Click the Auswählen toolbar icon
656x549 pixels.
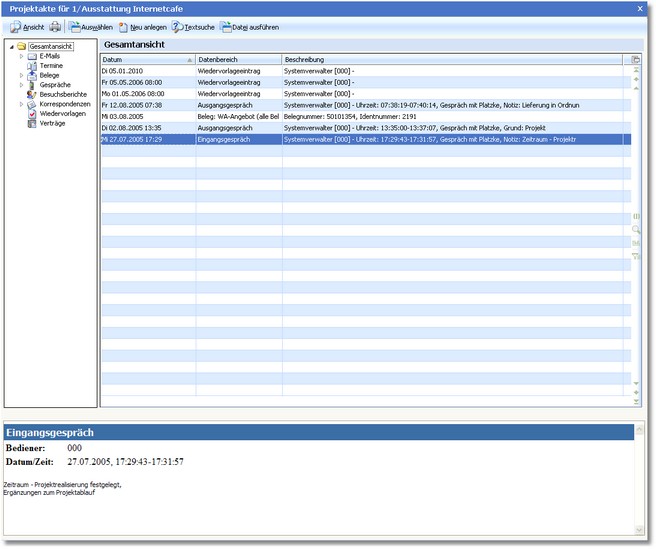[x=91, y=27]
